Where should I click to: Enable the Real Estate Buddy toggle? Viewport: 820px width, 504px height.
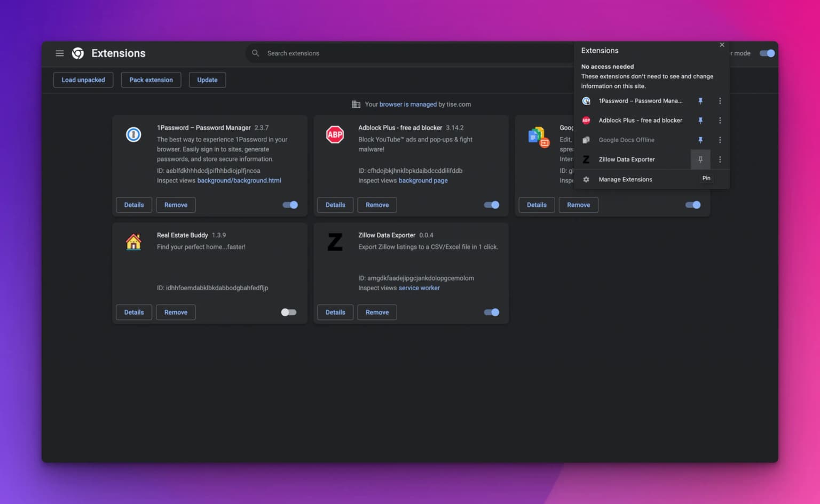click(x=289, y=313)
